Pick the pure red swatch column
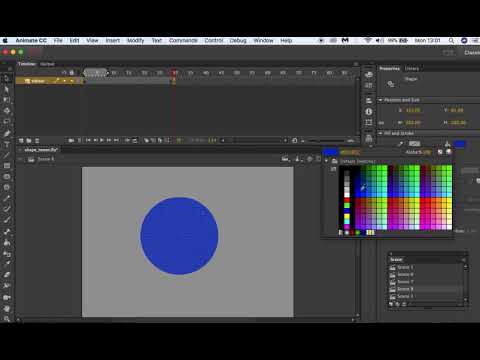 347,200
